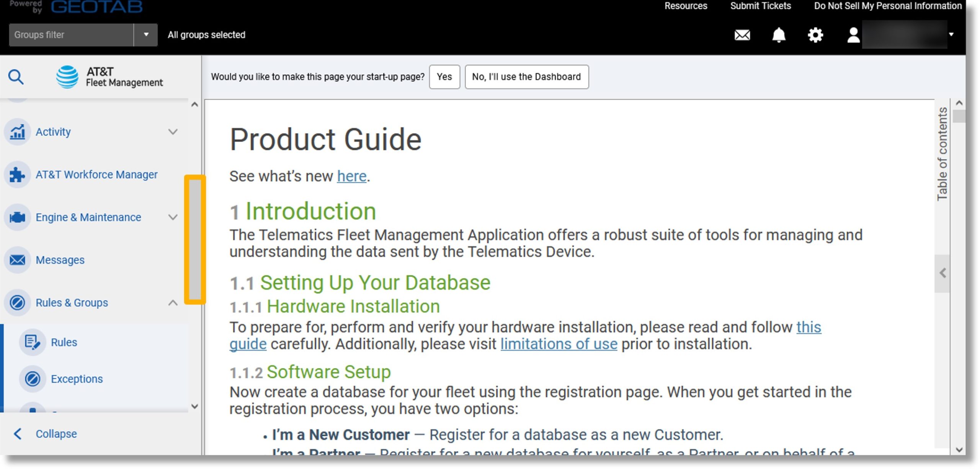Viewport: 980px width, 469px height.
Task: Click the 'I'm a New Customer' bullet text
Action: 341,435
